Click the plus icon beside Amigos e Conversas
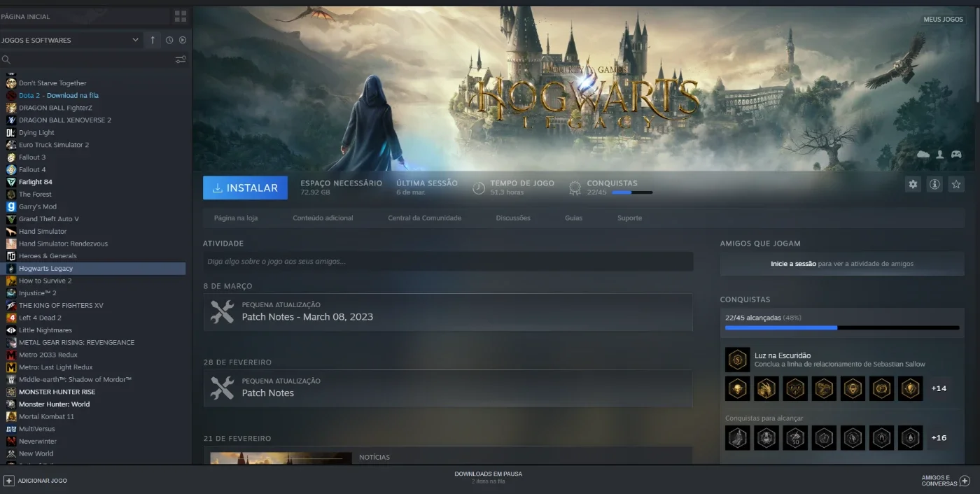 (965, 481)
